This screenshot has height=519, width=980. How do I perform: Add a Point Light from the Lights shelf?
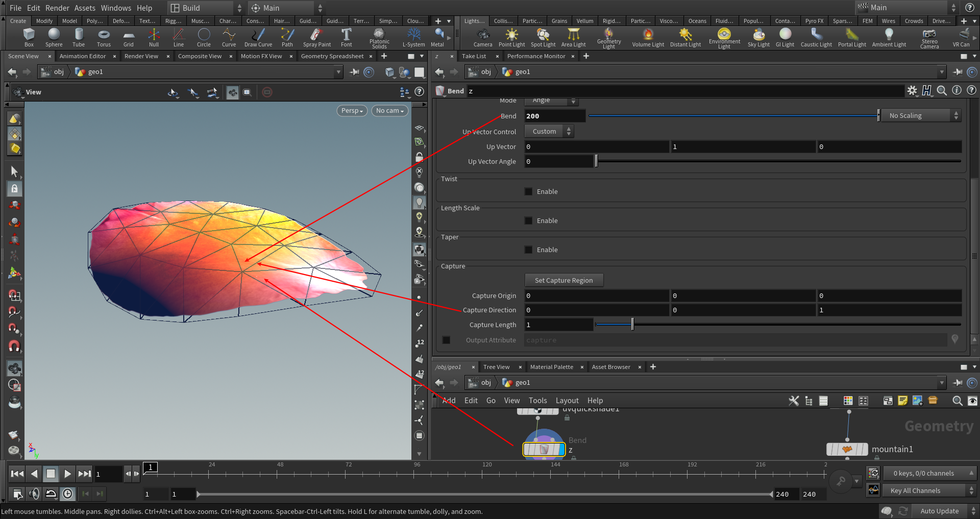click(x=511, y=36)
